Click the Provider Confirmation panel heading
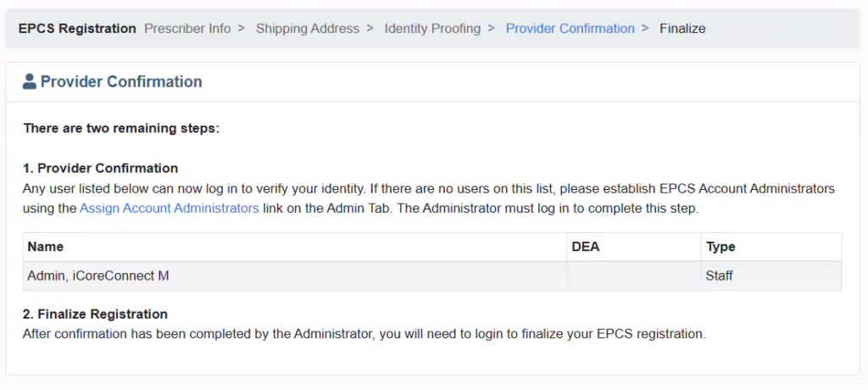The width and height of the screenshot is (868, 390). (121, 82)
